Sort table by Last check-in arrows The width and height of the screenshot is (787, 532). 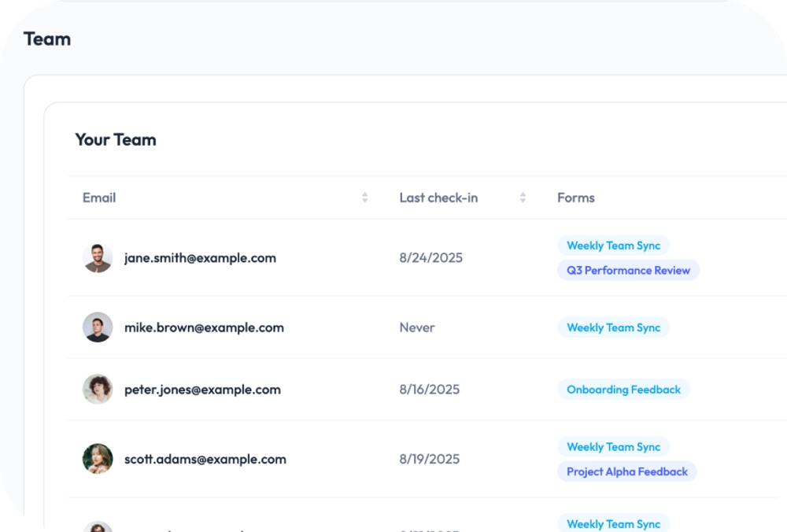(523, 198)
